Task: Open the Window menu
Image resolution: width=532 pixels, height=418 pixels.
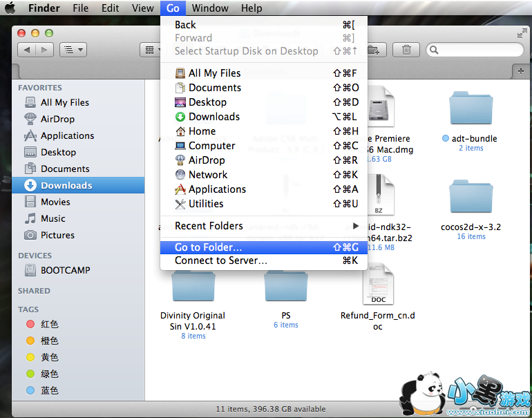Action: click(210, 8)
